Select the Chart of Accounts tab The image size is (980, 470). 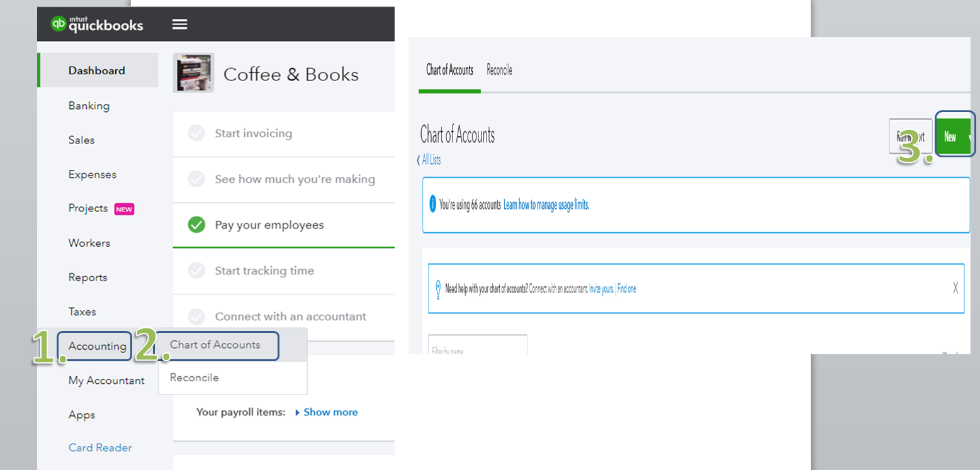pyautogui.click(x=449, y=70)
